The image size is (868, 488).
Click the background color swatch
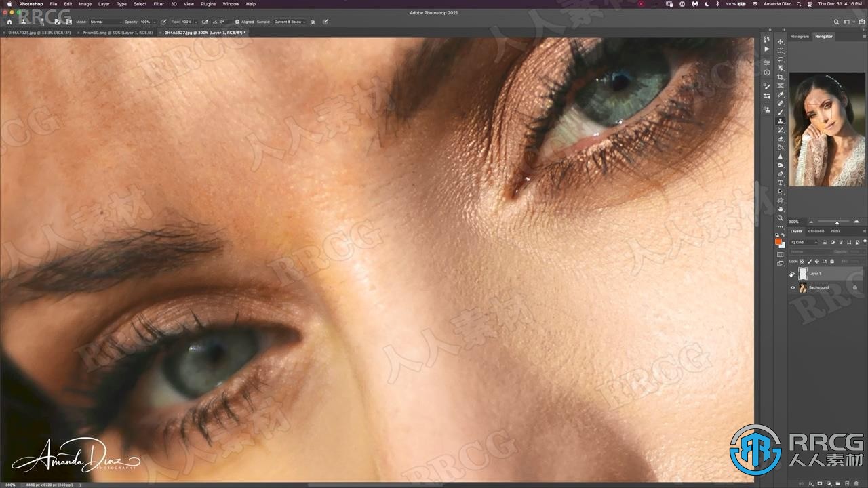[782, 245]
